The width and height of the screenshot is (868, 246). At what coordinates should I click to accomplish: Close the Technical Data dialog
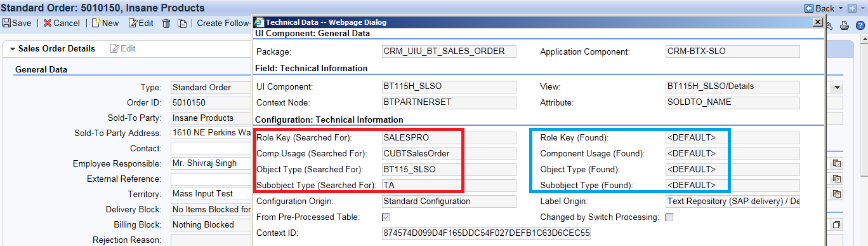(818, 22)
